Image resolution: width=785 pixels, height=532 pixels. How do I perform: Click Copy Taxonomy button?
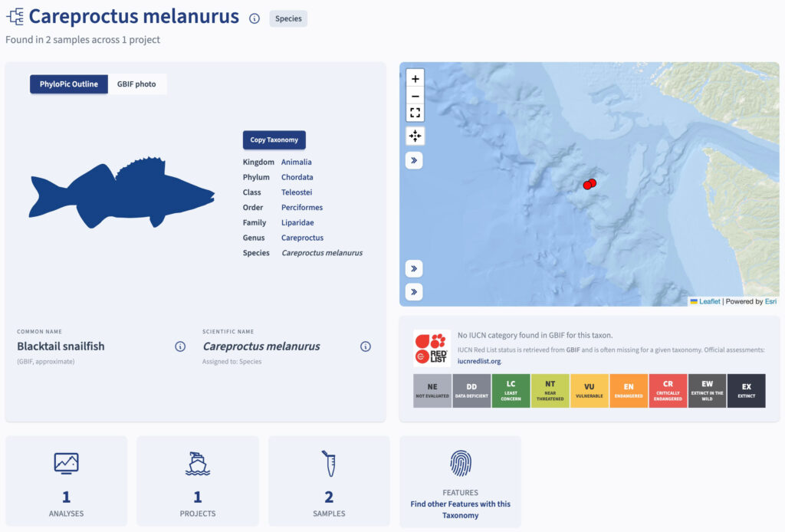274,140
